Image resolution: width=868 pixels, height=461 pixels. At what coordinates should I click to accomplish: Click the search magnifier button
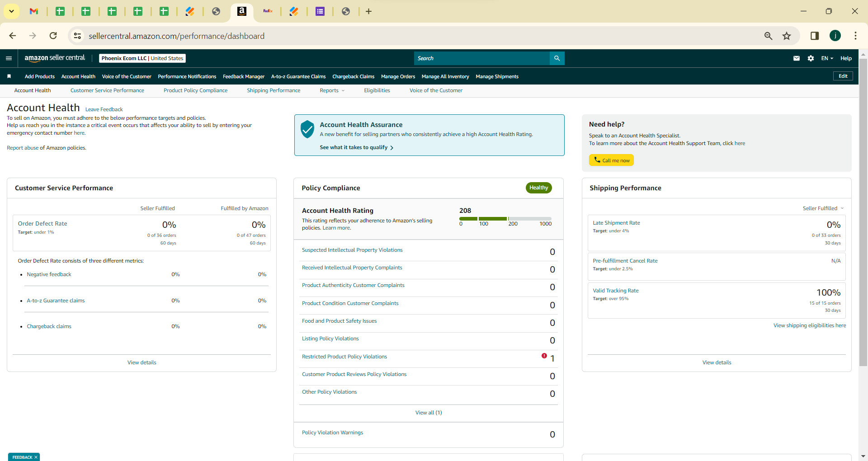click(557, 58)
